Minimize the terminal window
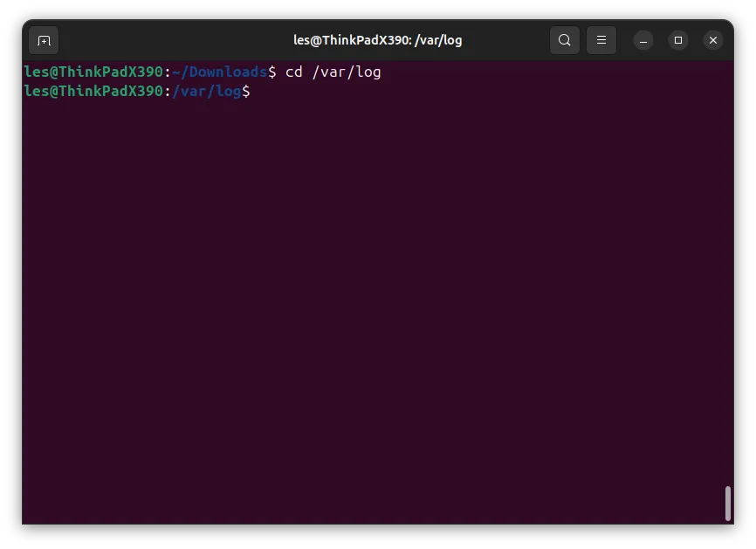Screen dimensions: 756x549 click(643, 40)
